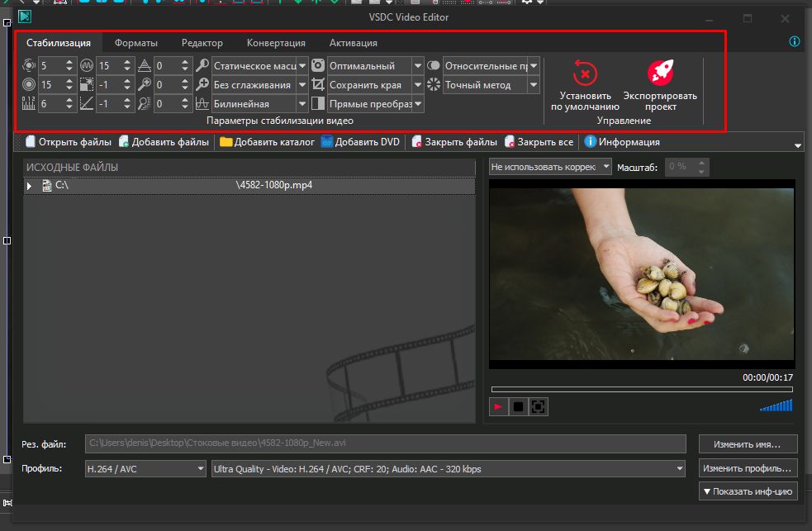Viewport: 812px width, 531px height.
Task: Switch to the Конвертация tab
Action: 276,43
